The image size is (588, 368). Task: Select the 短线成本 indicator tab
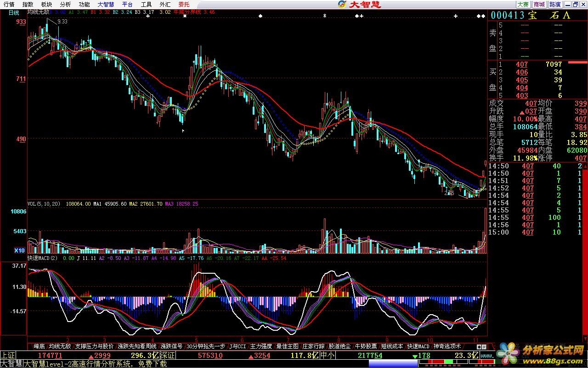pyautogui.click(x=392, y=346)
